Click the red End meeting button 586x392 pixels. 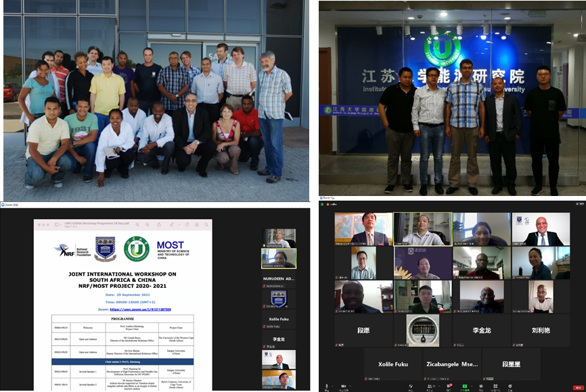click(578, 388)
